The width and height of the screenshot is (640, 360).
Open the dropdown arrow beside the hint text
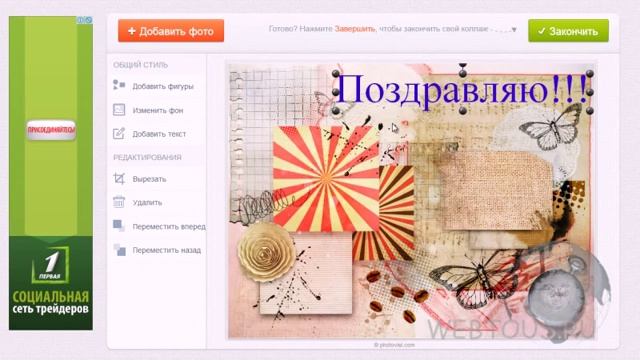[514, 29]
